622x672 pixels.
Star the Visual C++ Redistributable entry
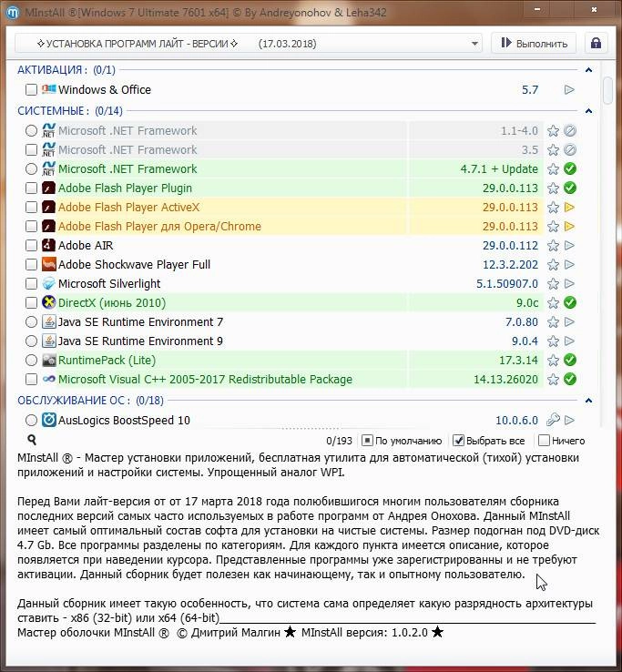click(553, 380)
